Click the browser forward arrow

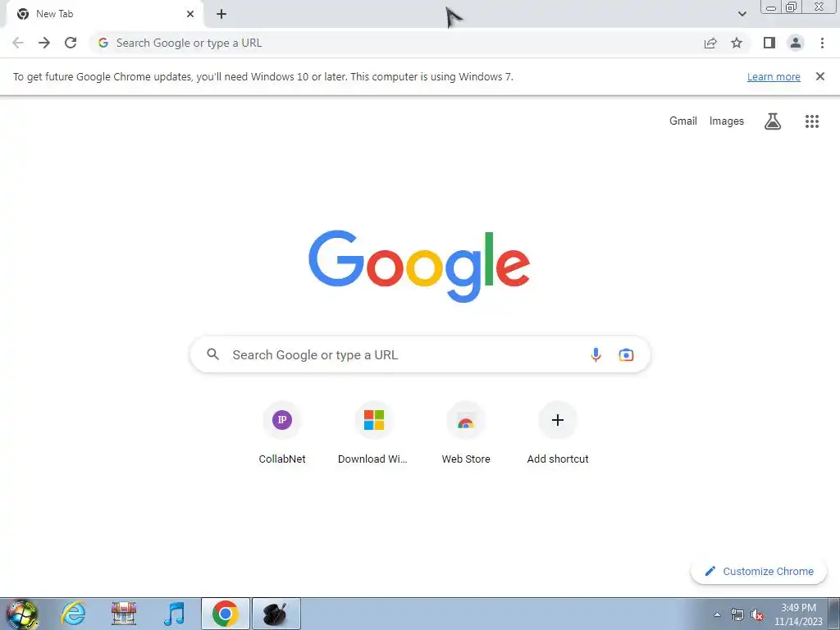coord(44,43)
